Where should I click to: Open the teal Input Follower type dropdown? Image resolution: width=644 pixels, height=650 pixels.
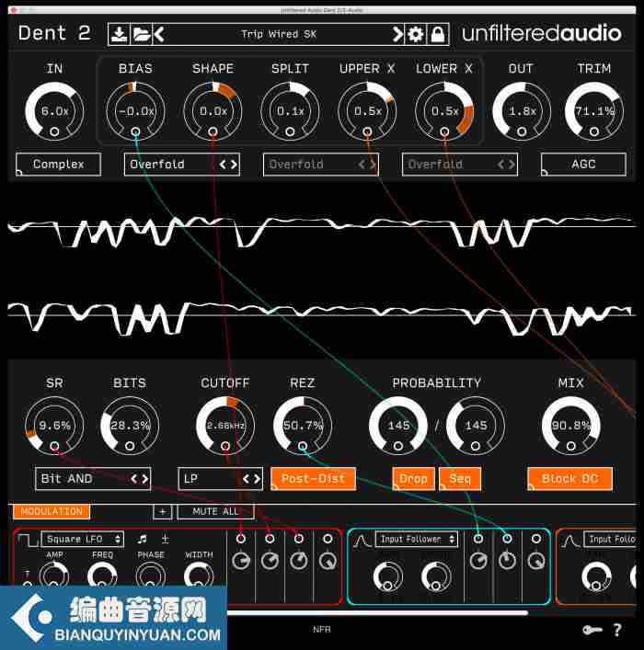pos(417,539)
